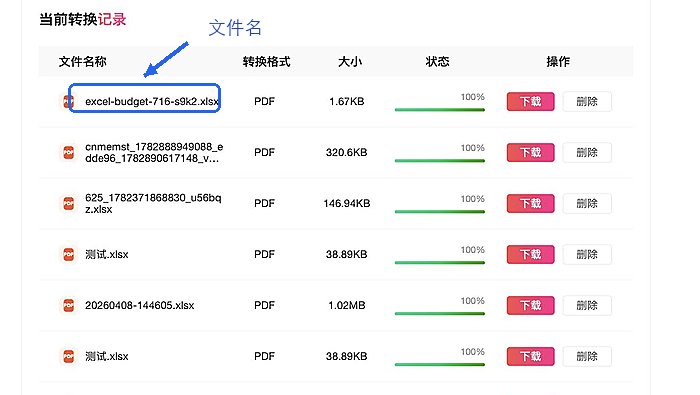
Task: Click PDF format cell in excel-budget row
Action: [264, 102]
